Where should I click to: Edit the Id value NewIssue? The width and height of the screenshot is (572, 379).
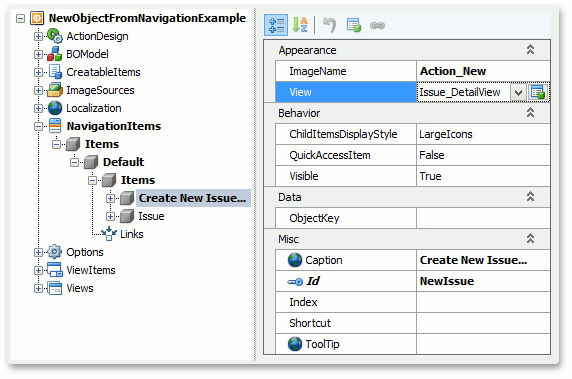[x=483, y=281]
